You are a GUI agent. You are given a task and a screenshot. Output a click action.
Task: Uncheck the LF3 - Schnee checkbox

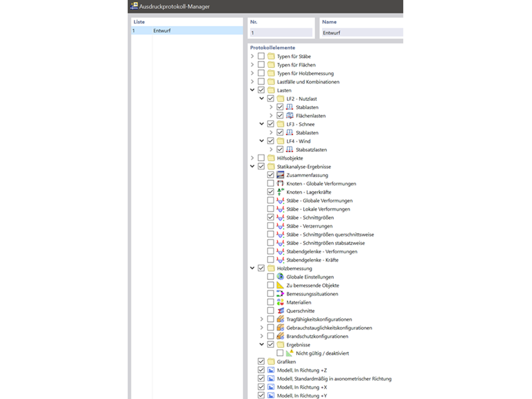[x=270, y=124]
